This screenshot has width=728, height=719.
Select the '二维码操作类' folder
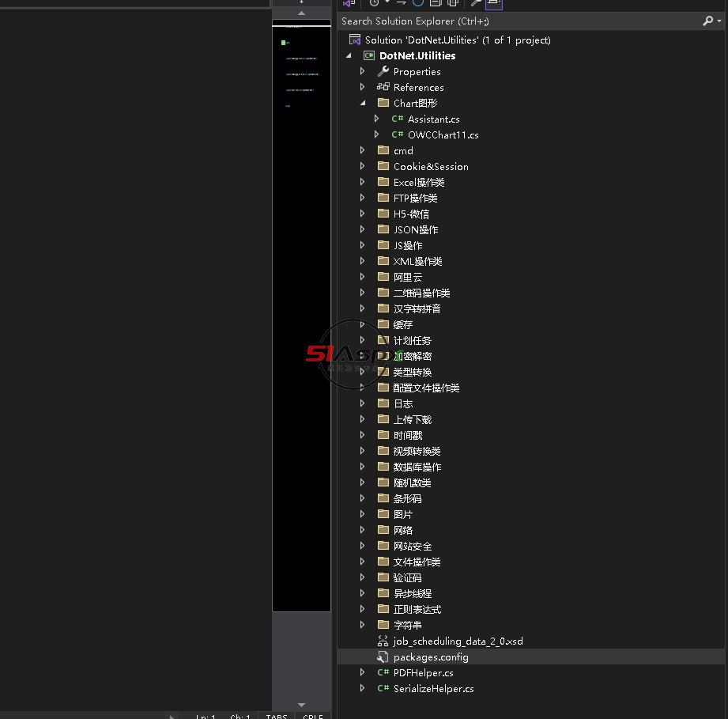click(x=421, y=293)
